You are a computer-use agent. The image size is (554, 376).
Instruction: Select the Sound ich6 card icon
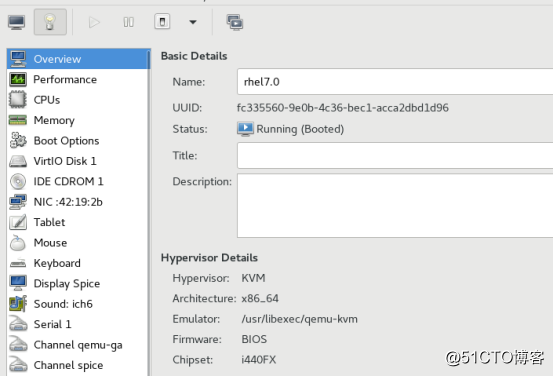click(x=18, y=304)
